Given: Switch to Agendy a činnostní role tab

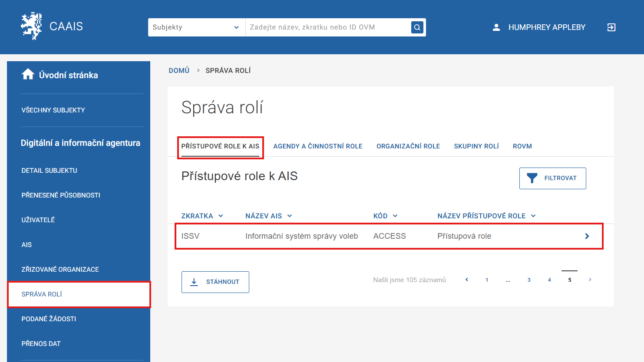Looking at the screenshot, I should point(317,146).
